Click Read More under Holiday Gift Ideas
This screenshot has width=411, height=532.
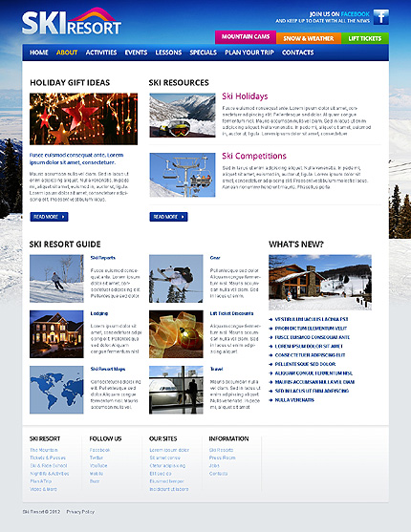tap(50, 217)
